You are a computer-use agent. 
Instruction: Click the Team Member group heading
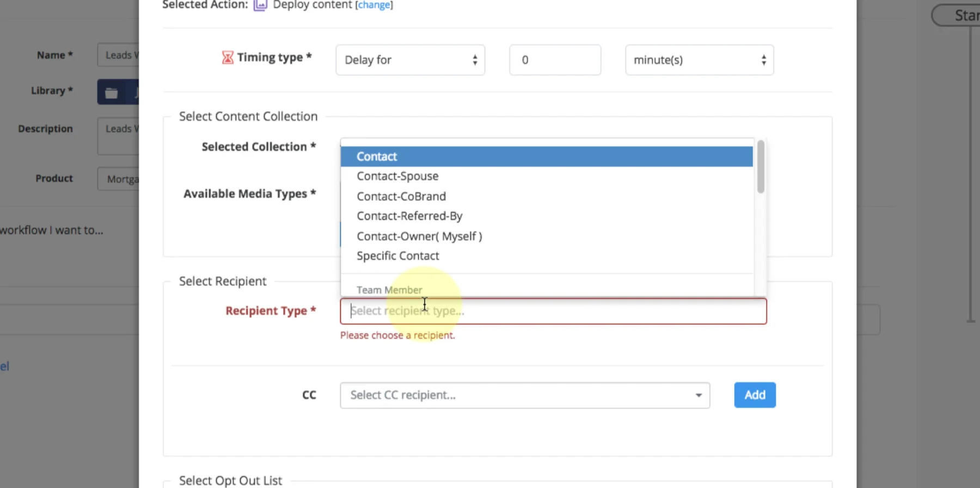(x=389, y=290)
